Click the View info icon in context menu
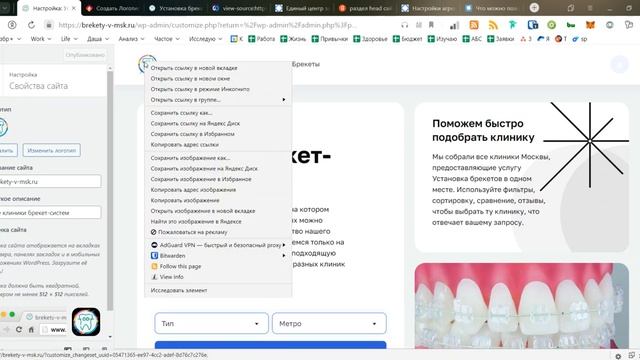 [154, 277]
